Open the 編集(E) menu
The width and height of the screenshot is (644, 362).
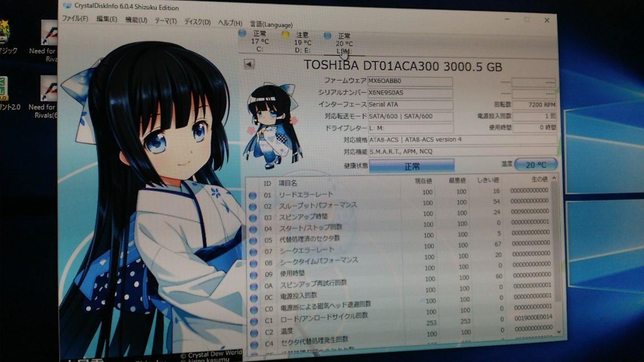[106, 20]
